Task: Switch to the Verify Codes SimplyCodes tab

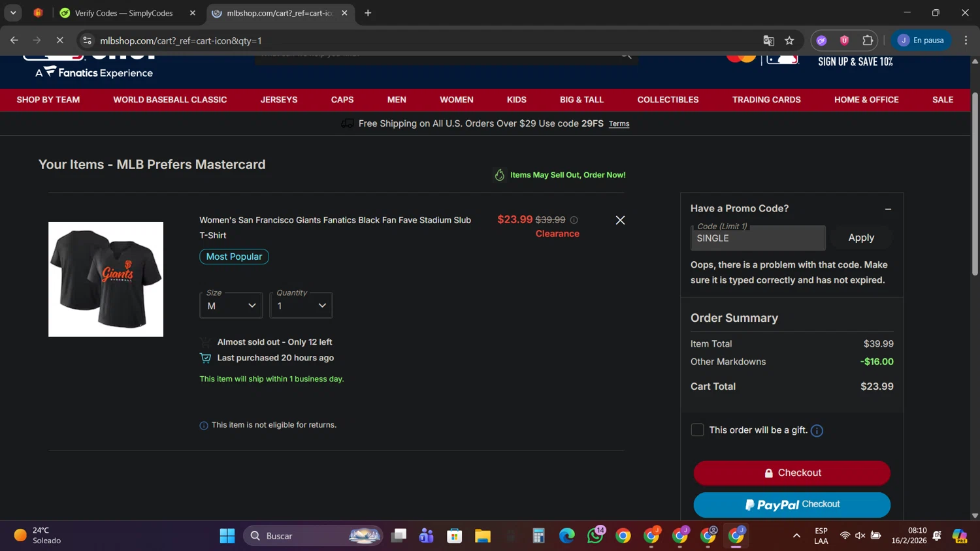Action: [x=124, y=13]
